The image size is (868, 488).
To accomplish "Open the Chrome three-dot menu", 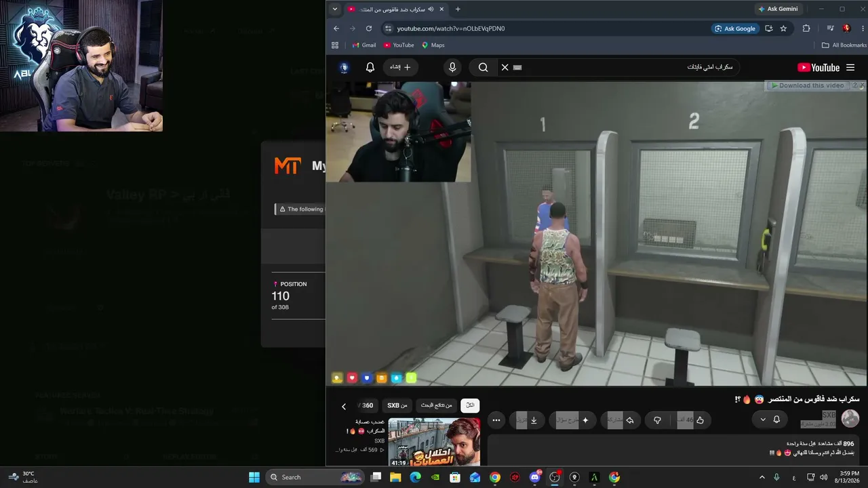I will point(862,28).
